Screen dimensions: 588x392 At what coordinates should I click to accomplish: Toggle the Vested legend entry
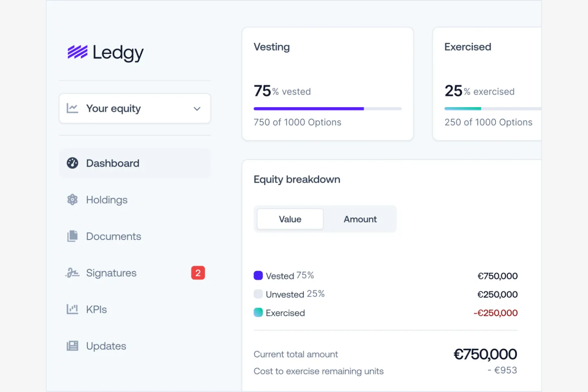coord(284,275)
